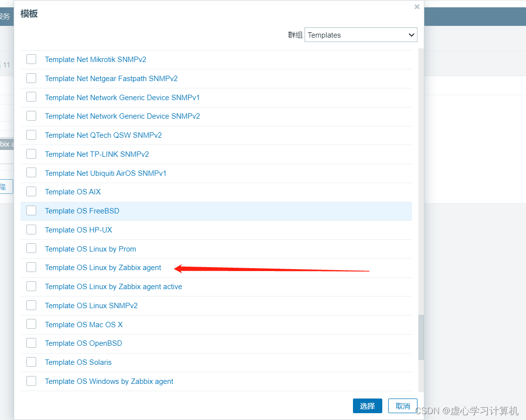Check the Template OS OpenBSD checkbox

tap(31, 343)
